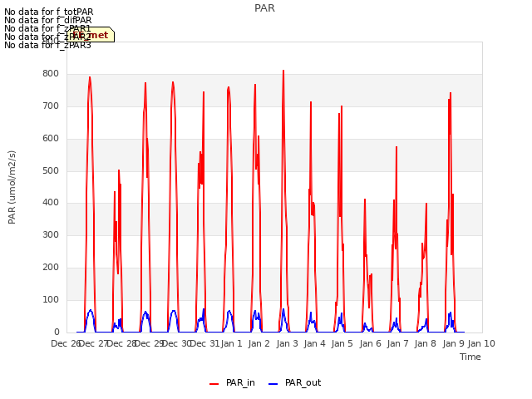Click the 800 y-axis tick label
Image resolution: width=532 pixels, height=399 pixels.
51,74
